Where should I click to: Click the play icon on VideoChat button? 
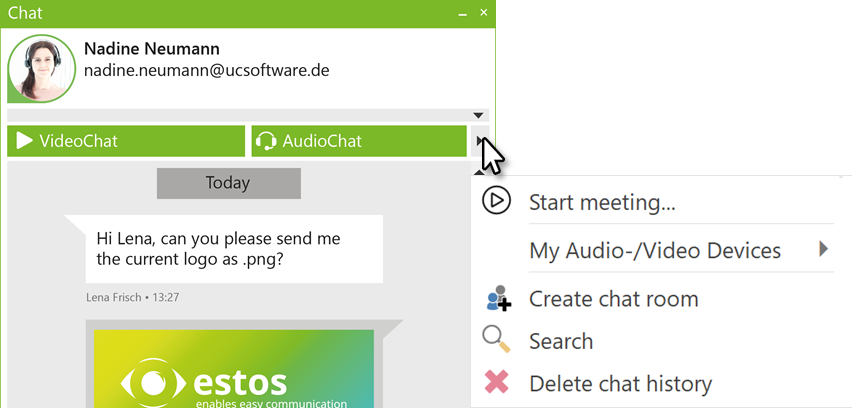pyautogui.click(x=25, y=141)
